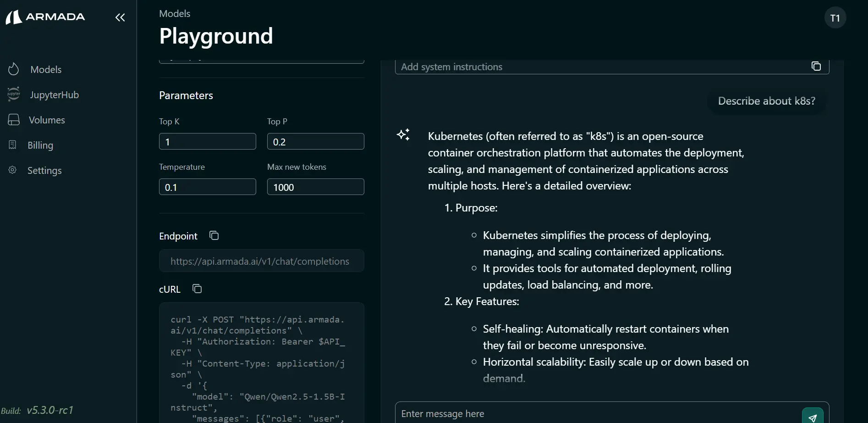Click the cURL code snippet block

pyautogui.click(x=262, y=362)
